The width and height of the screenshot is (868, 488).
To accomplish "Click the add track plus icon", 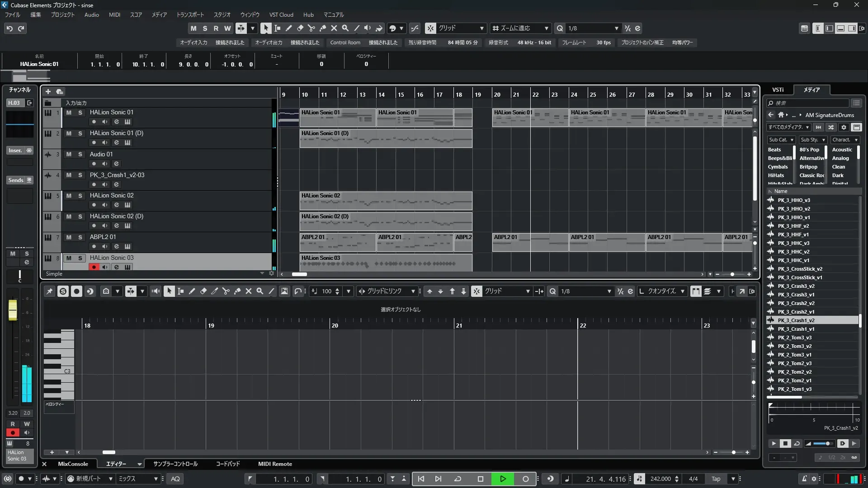I will coord(48,92).
